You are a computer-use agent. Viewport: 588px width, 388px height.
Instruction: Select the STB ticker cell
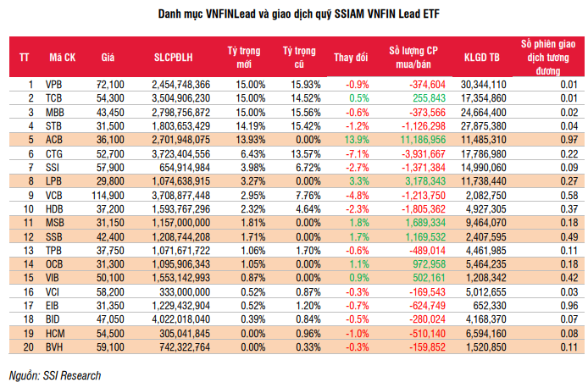pos(53,126)
